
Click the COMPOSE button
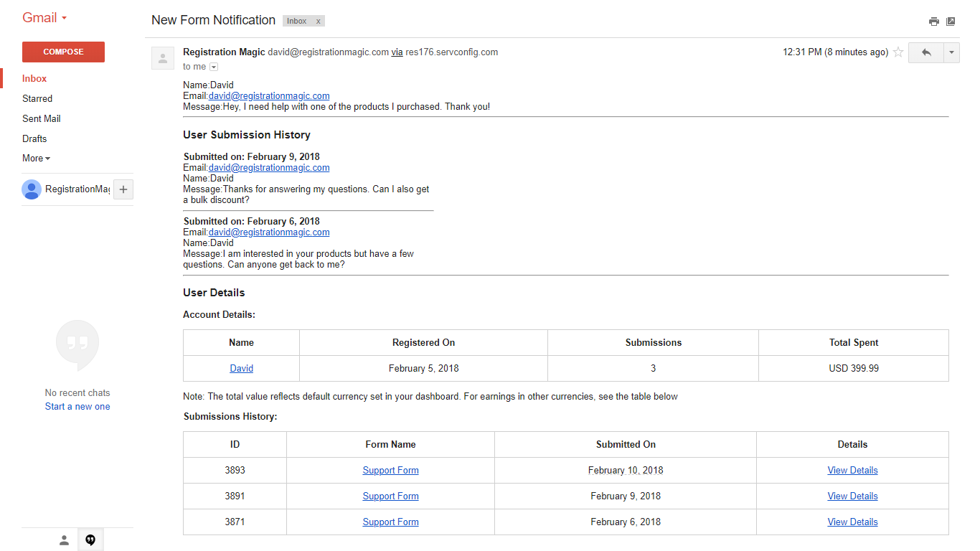click(x=63, y=52)
